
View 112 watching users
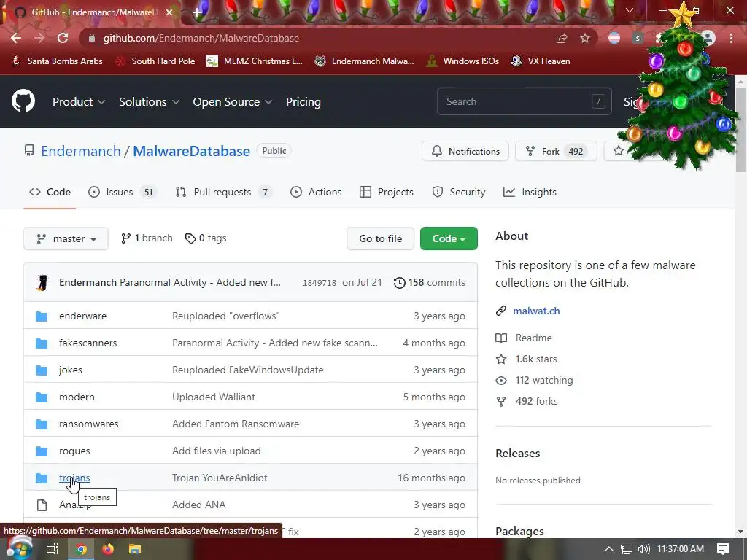pos(544,380)
